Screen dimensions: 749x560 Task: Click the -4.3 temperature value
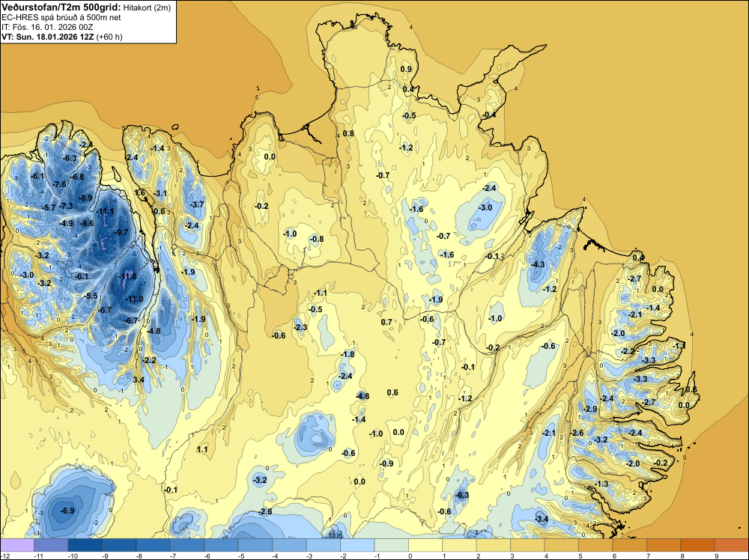pyautogui.click(x=538, y=264)
